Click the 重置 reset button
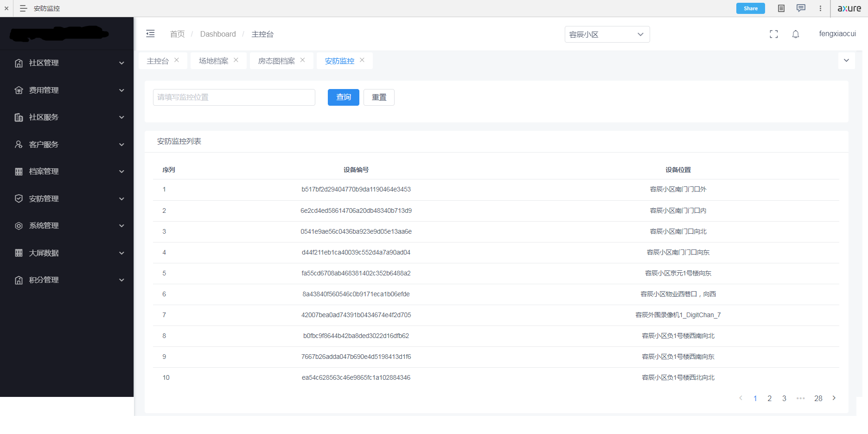 pos(379,97)
